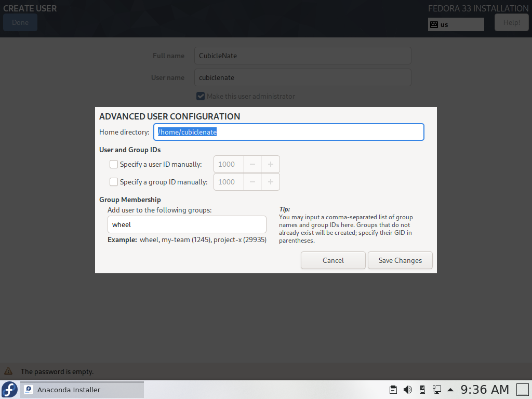Uncheck Make this user administrator
This screenshot has width=532, height=399.
coord(201,96)
